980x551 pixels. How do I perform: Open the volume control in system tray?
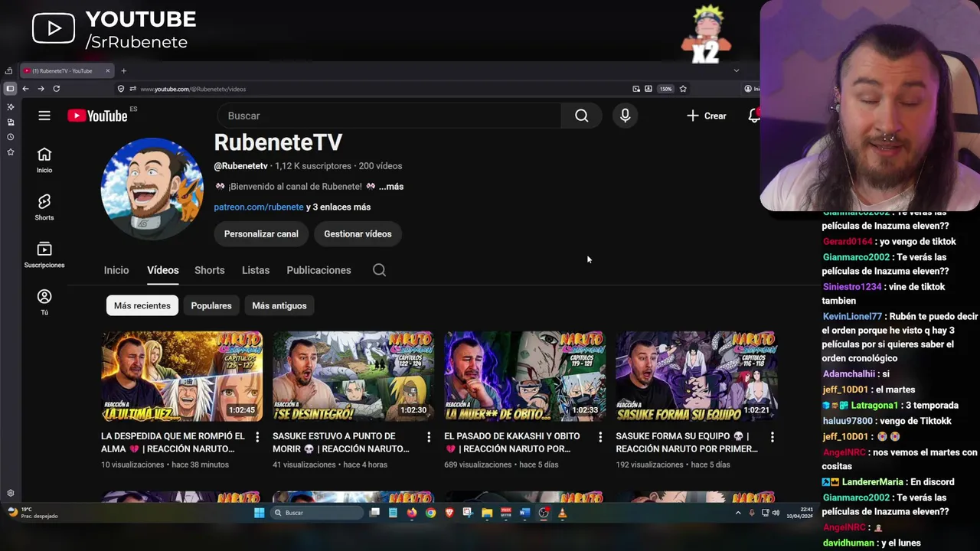[776, 513]
